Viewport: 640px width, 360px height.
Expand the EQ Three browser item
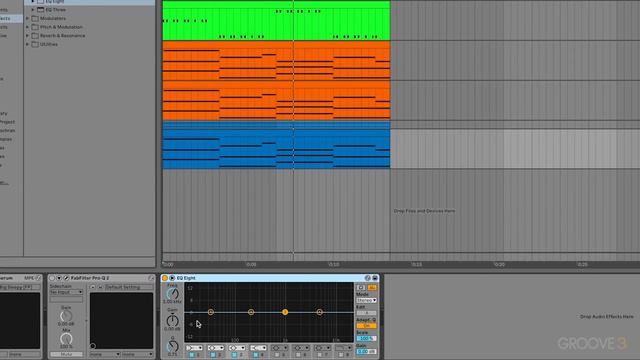[33, 9]
